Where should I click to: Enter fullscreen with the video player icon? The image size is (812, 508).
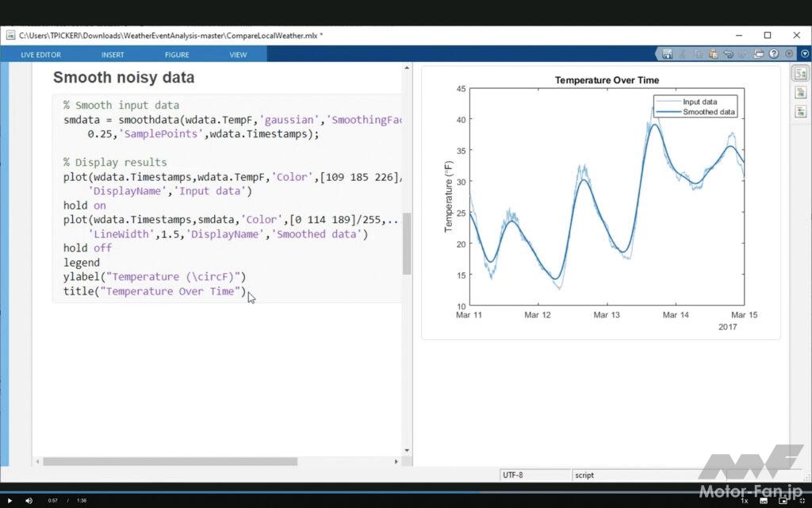coord(802,501)
